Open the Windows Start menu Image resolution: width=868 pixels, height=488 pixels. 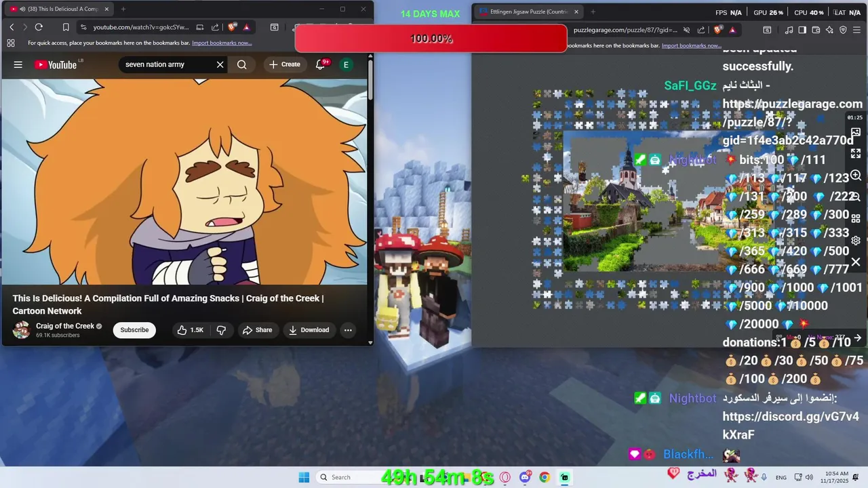[304, 477]
